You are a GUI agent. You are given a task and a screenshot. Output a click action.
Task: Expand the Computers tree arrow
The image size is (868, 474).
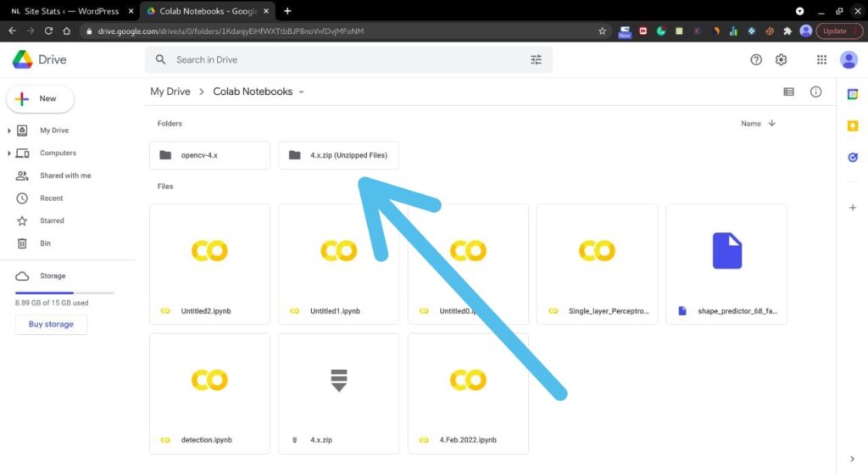pyautogui.click(x=8, y=153)
